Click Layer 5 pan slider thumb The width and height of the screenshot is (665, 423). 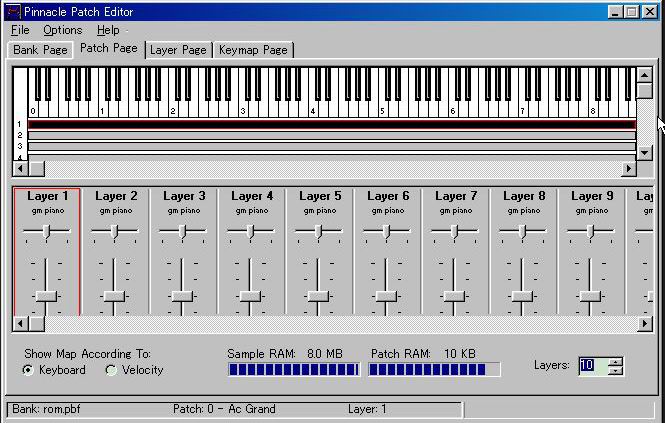point(319,231)
